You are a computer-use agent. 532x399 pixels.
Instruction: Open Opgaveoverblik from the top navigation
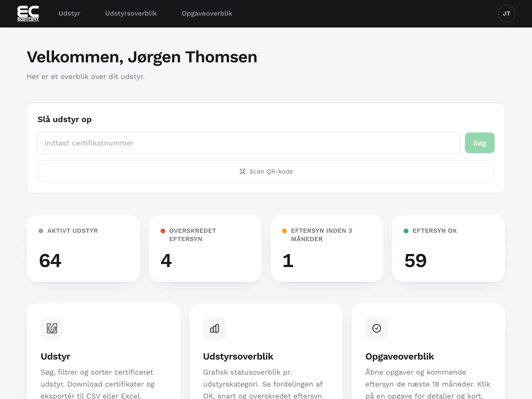(x=207, y=14)
